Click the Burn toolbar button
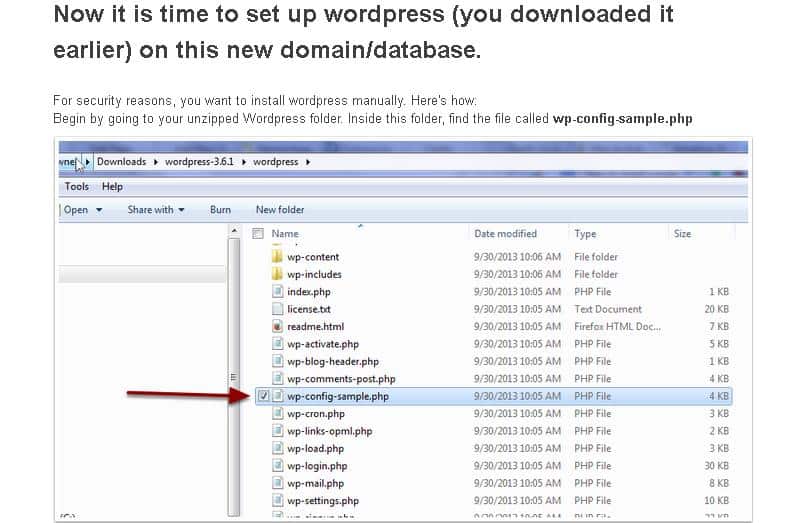 click(x=220, y=209)
